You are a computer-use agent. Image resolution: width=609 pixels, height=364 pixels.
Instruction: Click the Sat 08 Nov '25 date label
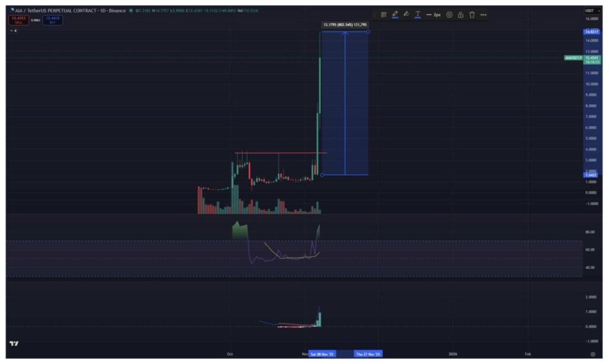[x=321, y=354]
